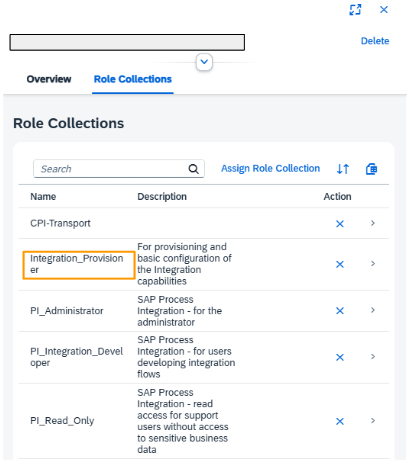Click the Assign Role Collection link
The width and height of the screenshot is (407, 467).
[x=270, y=169]
